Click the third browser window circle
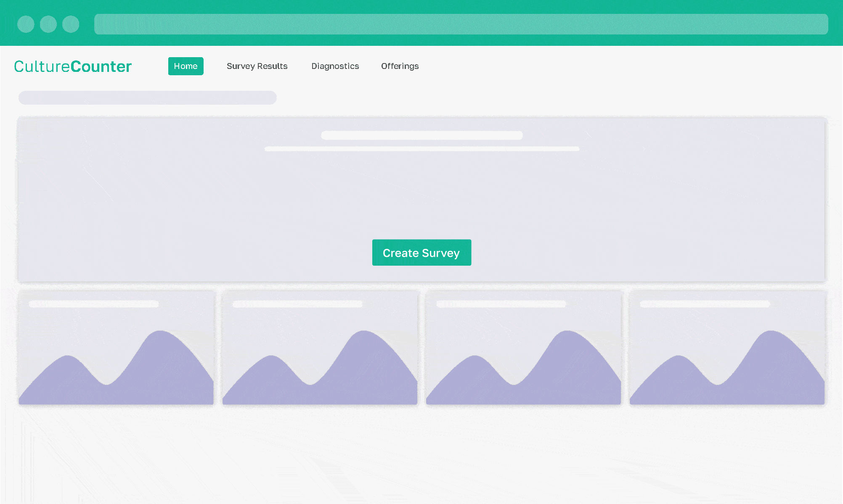The width and height of the screenshot is (843, 504). pyautogui.click(x=71, y=24)
